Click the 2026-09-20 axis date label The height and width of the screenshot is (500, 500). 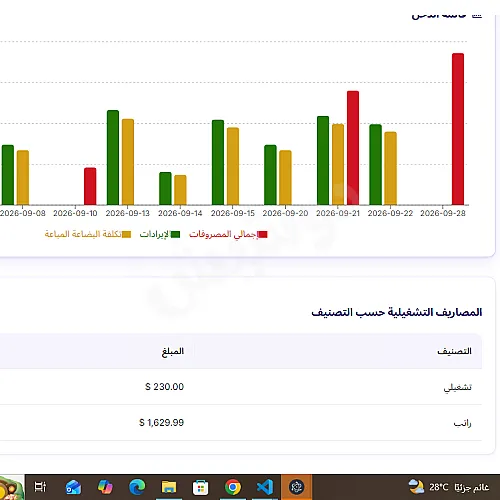click(x=285, y=213)
